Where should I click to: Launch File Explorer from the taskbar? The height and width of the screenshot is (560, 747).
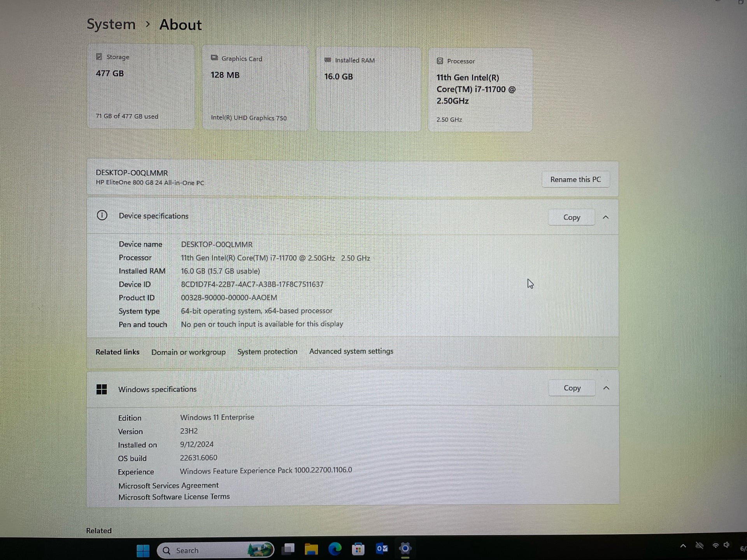pos(311,549)
